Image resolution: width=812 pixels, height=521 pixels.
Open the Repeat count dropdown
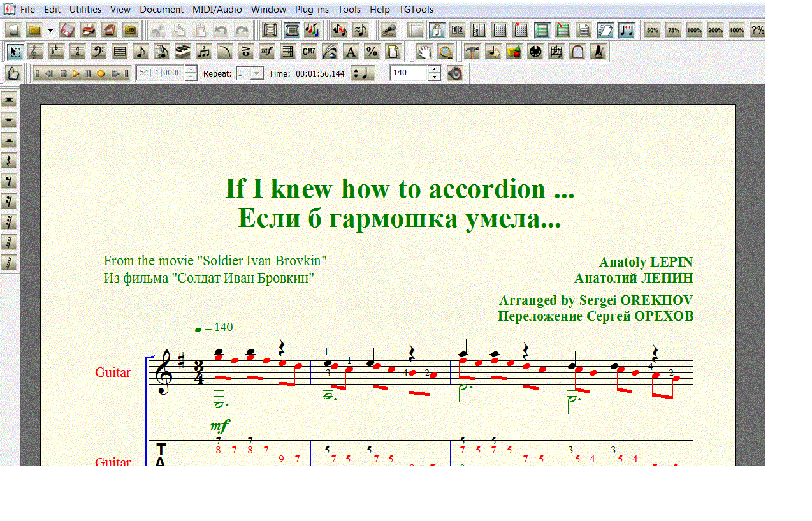(x=256, y=73)
